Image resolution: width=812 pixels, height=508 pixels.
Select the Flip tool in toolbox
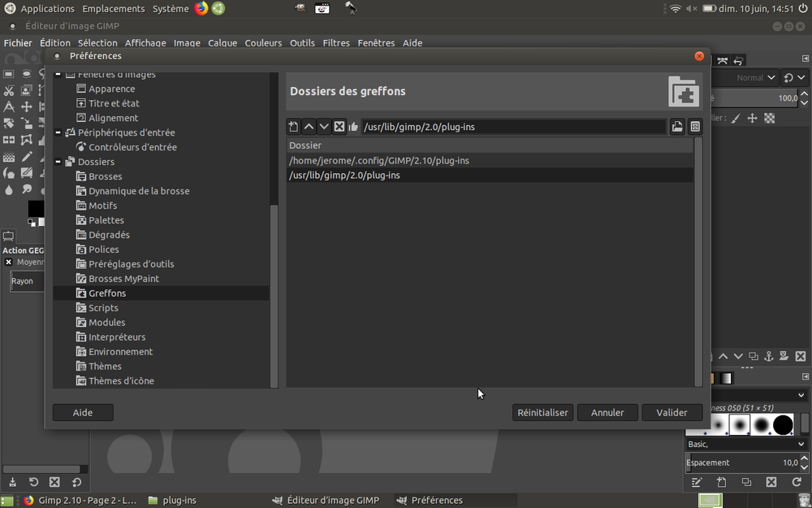[x=9, y=140]
